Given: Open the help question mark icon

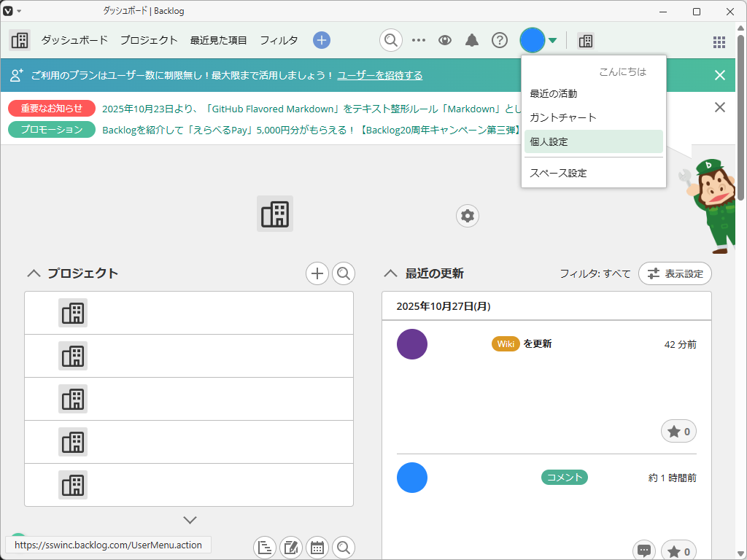Looking at the screenshot, I should 499,41.
